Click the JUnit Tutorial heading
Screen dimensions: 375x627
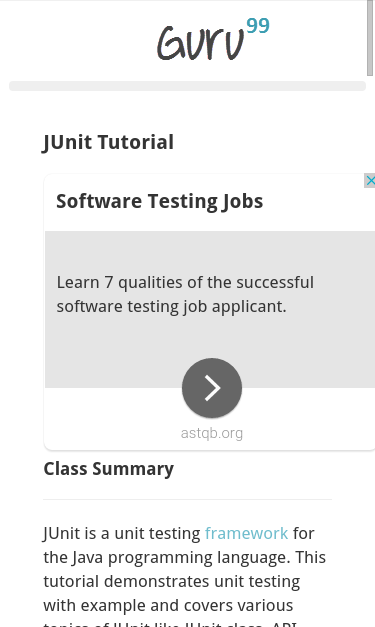tap(108, 142)
